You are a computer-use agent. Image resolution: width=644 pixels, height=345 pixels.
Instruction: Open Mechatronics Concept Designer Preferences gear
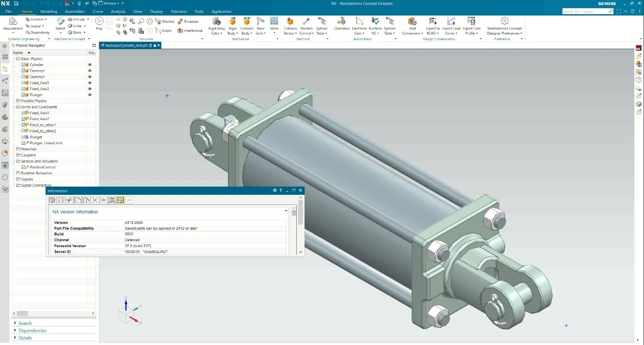(x=505, y=21)
